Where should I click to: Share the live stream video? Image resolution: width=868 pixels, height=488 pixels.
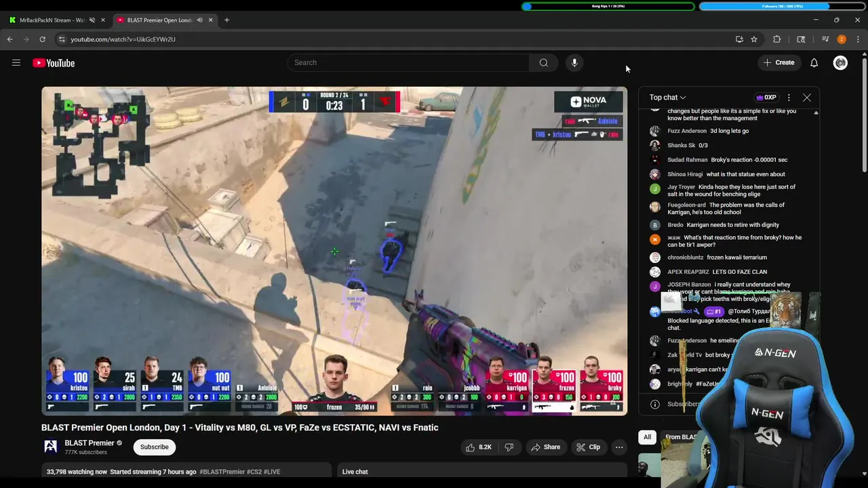[546, 447]
